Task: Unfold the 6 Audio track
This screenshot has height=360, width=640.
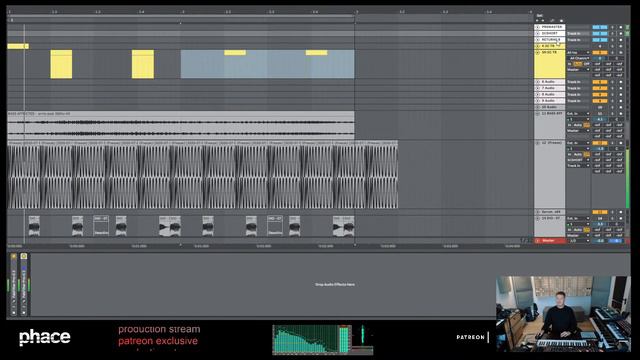Action: (x=538, y=82)
